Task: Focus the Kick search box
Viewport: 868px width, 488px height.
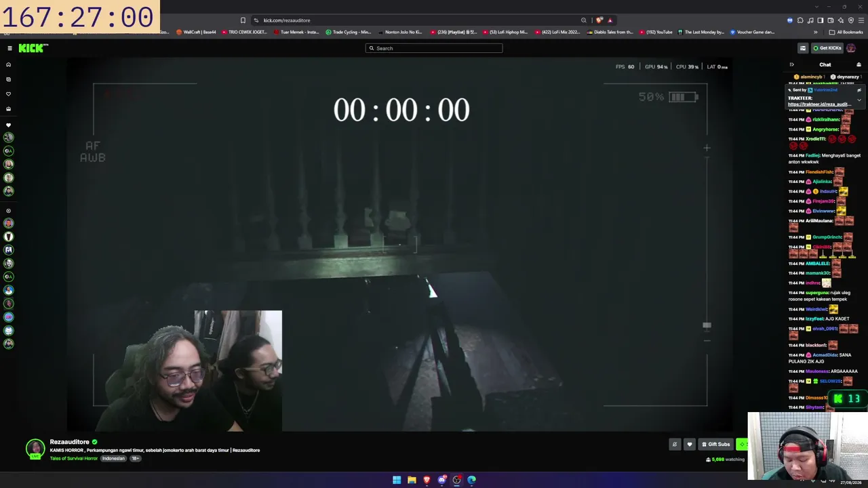Action: (434, 48)
